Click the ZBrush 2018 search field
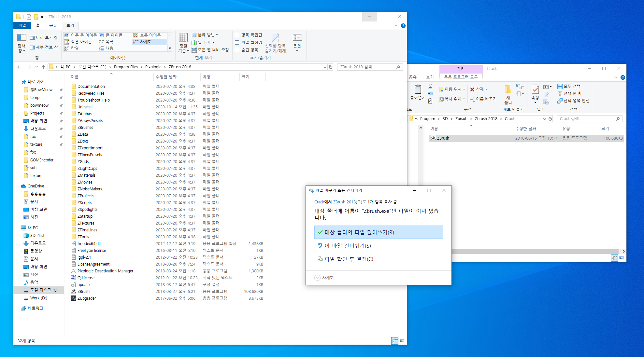The height and width of the screenshot is (357, 644). (366, 67)
